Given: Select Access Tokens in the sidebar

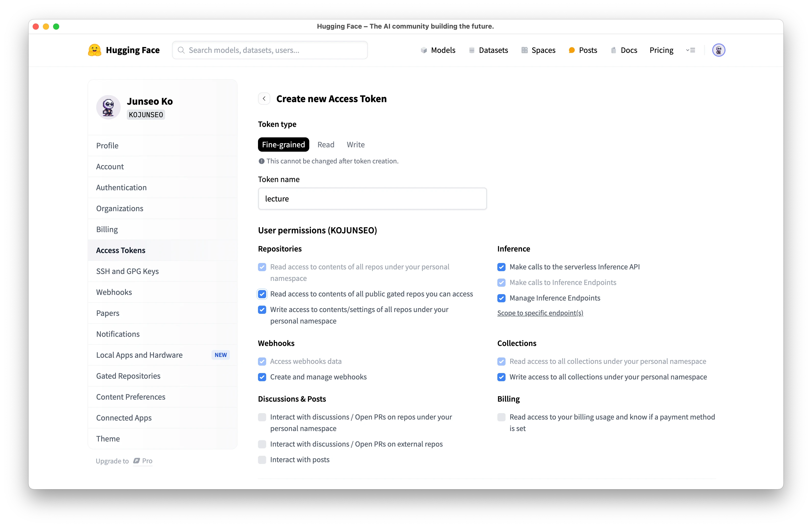Looking at the screenshot, I should point(162,250).
